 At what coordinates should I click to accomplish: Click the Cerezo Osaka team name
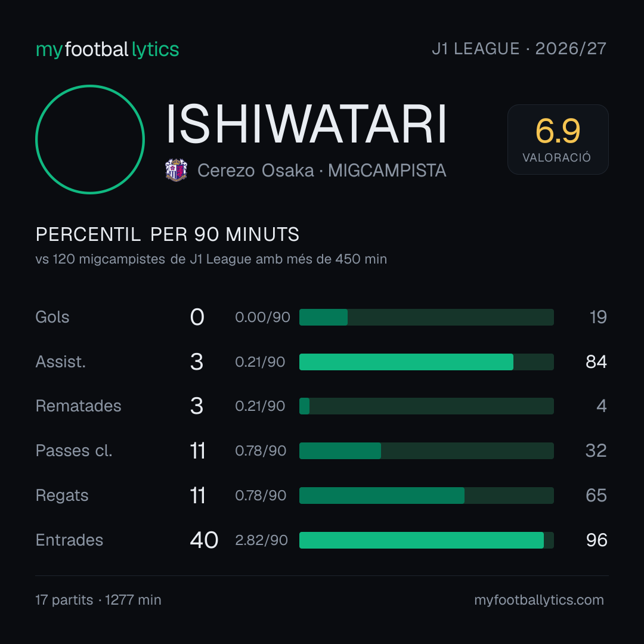(255, 171)
